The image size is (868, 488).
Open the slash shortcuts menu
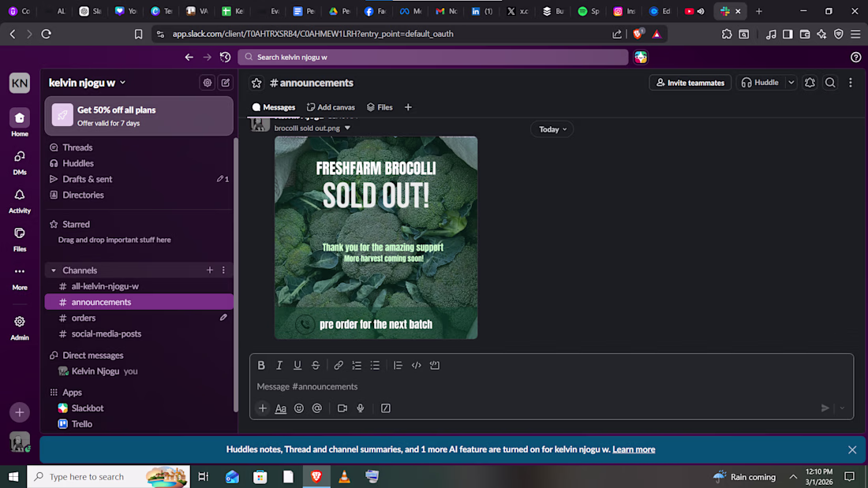(386, 408)
